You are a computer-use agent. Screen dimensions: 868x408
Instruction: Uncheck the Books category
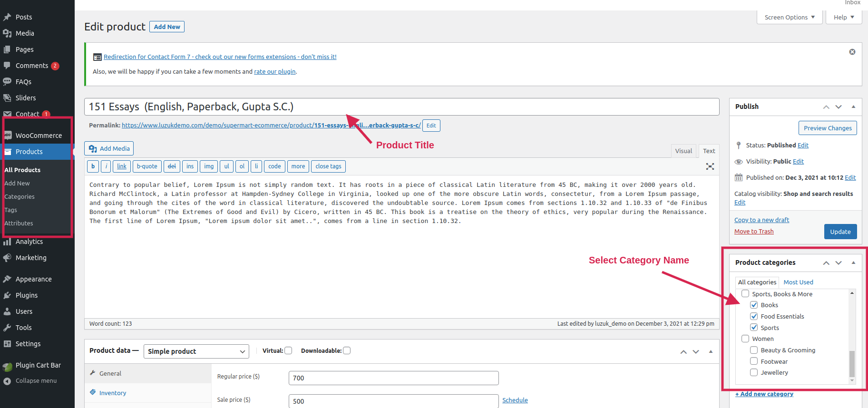point(754,305)
